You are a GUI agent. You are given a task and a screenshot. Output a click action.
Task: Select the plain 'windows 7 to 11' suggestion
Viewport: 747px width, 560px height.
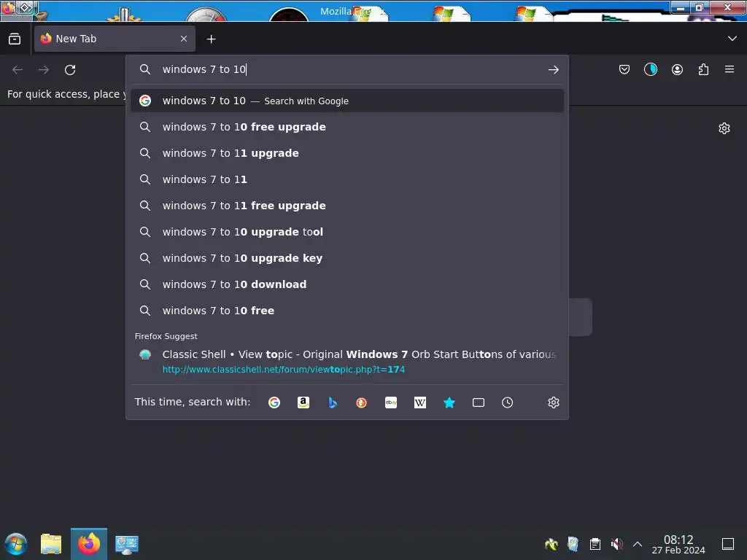(347, 179)
